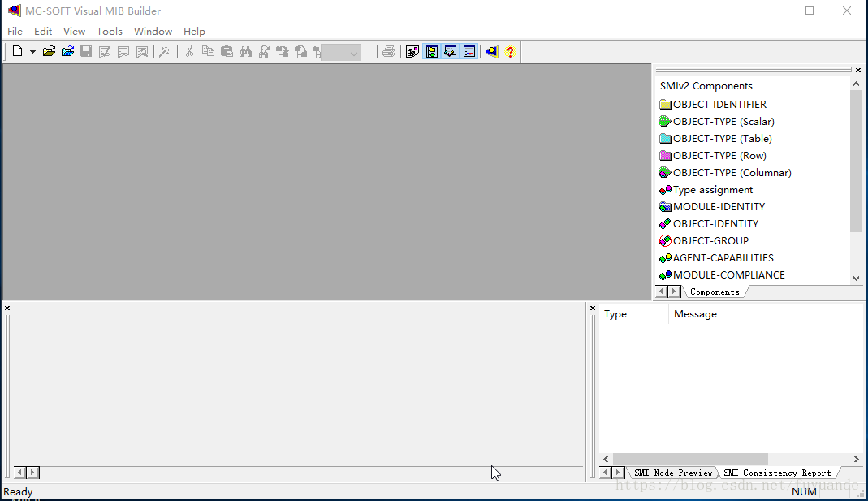
Task: Select OBJECT-GROUP component
Action: pyautogui.click(x=704, y=241)
